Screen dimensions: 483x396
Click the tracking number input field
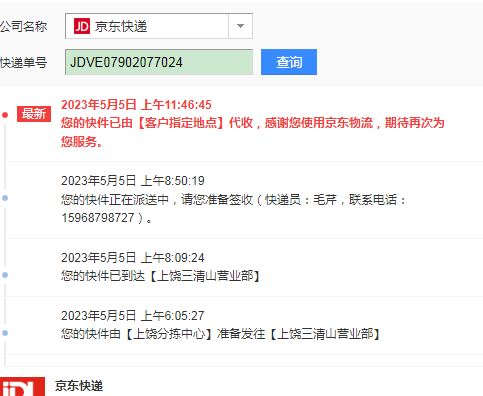pyautogui.click(x=159, y=62)
